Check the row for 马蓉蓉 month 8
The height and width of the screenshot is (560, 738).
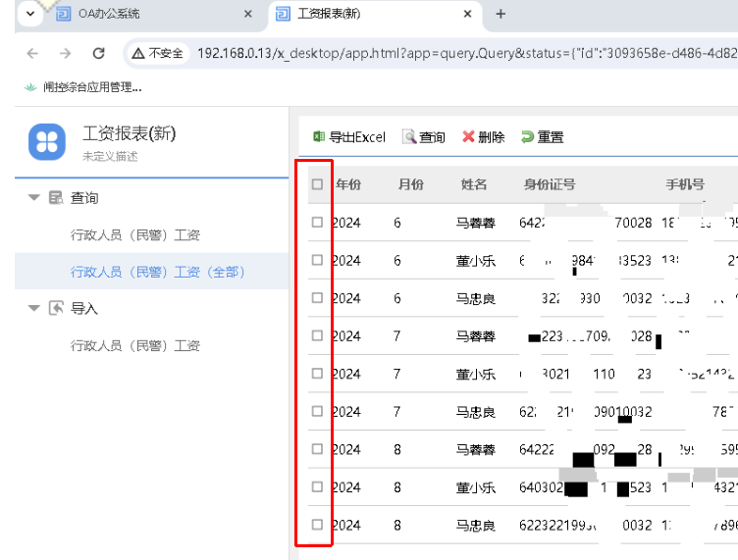coord(317,449)
